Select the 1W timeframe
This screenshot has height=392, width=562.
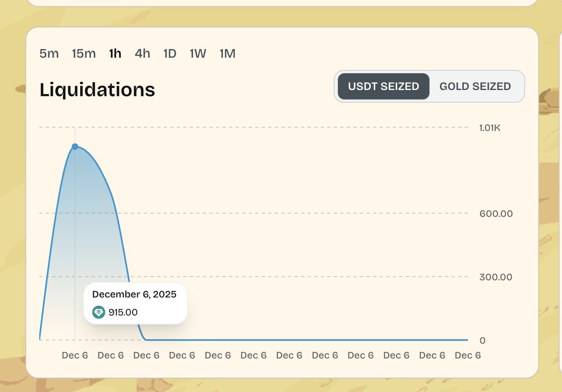pyautogui.click(x=198, y=54)
